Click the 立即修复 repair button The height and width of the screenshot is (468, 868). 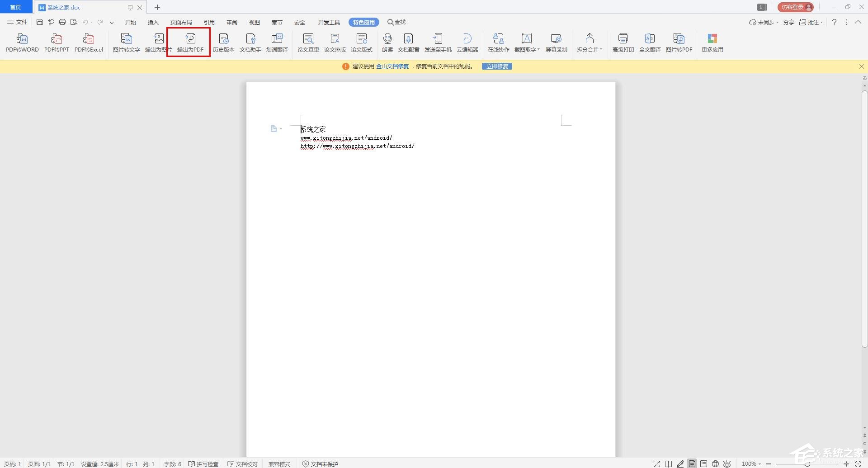point(497,66)
